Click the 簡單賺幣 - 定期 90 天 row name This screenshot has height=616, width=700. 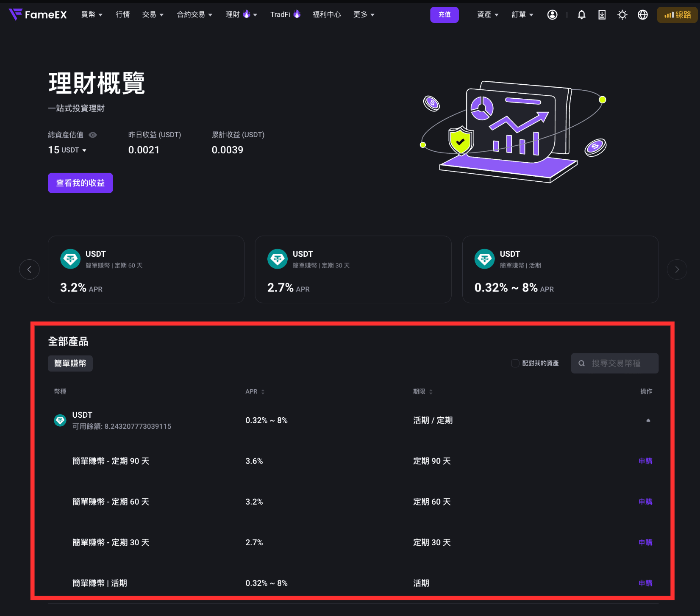(111, 461)
